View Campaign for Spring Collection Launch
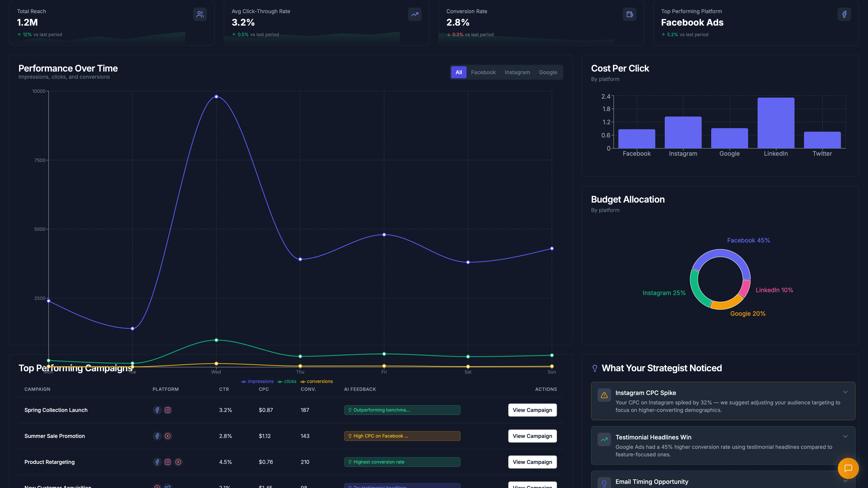Viewport: 868px width, 488px height. 532,410
